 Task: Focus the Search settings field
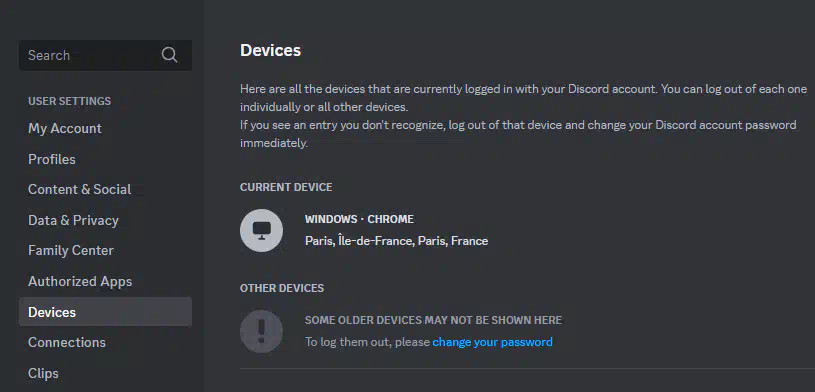[106, 55]
